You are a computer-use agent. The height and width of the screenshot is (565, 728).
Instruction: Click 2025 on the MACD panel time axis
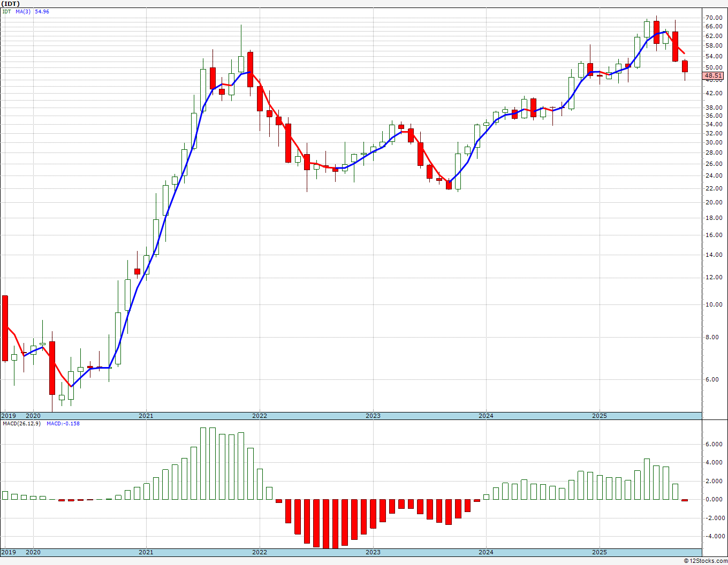click(600, 552)
